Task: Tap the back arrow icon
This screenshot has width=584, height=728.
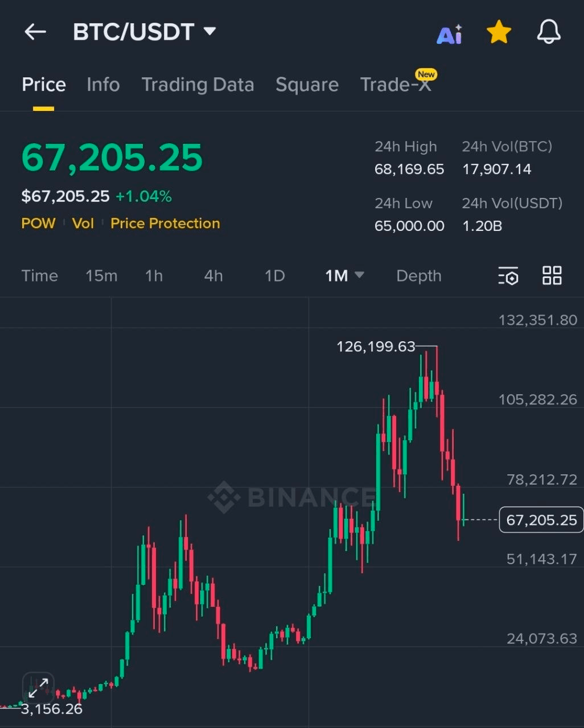Action: (x=35, y=32)
